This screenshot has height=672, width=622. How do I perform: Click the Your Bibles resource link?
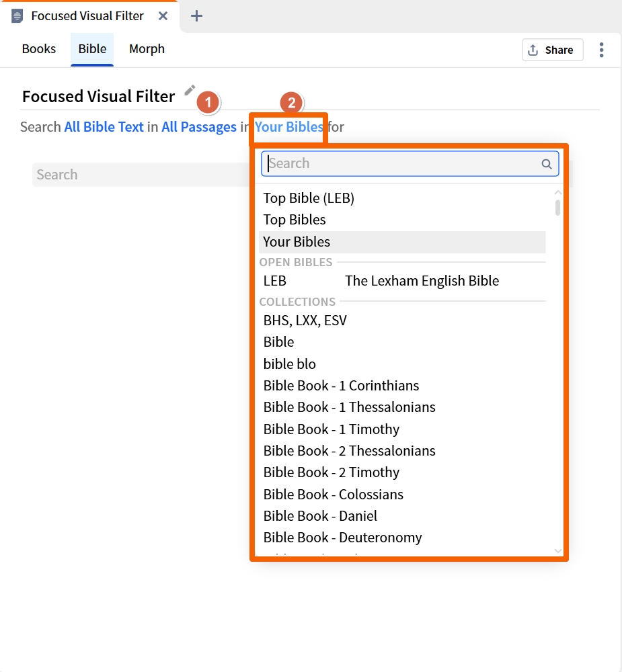tap(288, 127)
